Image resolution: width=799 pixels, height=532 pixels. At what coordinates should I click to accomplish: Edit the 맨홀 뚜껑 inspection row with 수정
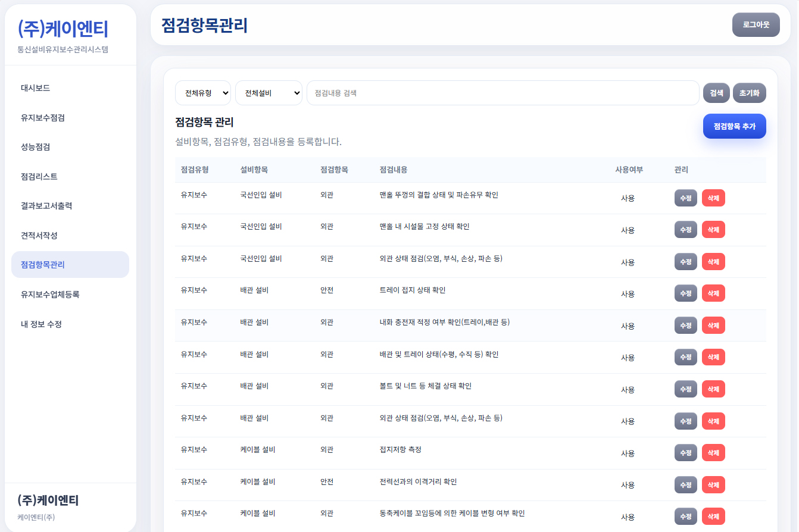(685, 198)
